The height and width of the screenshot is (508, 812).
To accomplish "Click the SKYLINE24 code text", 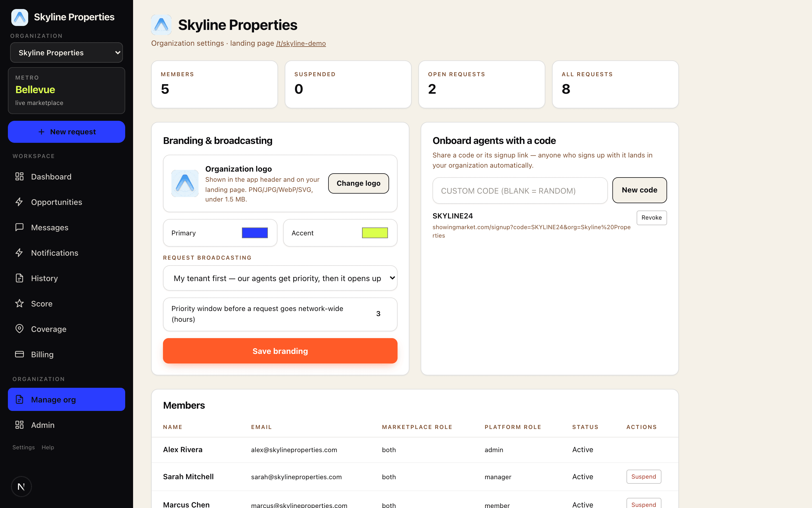I will tap(453, 216).
